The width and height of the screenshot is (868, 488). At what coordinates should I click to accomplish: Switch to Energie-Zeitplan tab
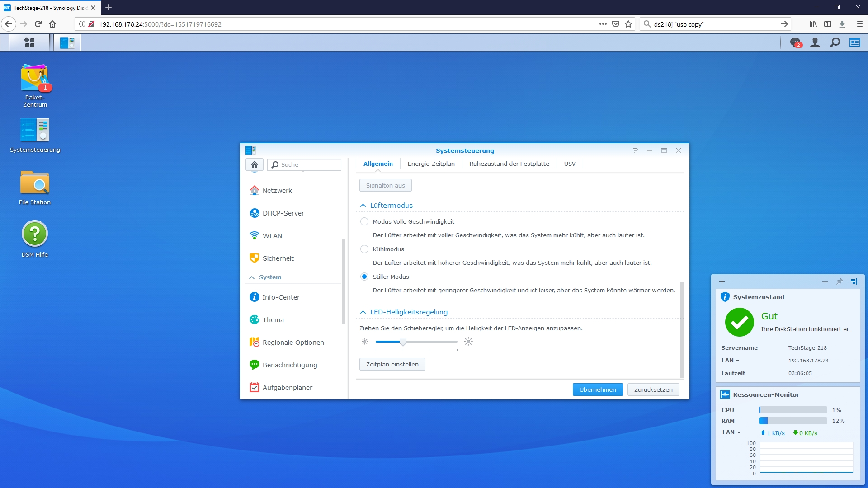click(431, 164)
